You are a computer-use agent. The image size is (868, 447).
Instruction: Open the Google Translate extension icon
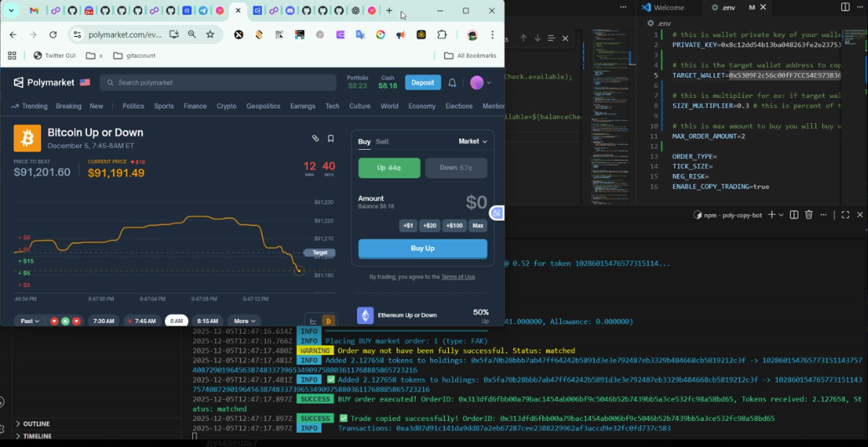click(x=360, y=34)
